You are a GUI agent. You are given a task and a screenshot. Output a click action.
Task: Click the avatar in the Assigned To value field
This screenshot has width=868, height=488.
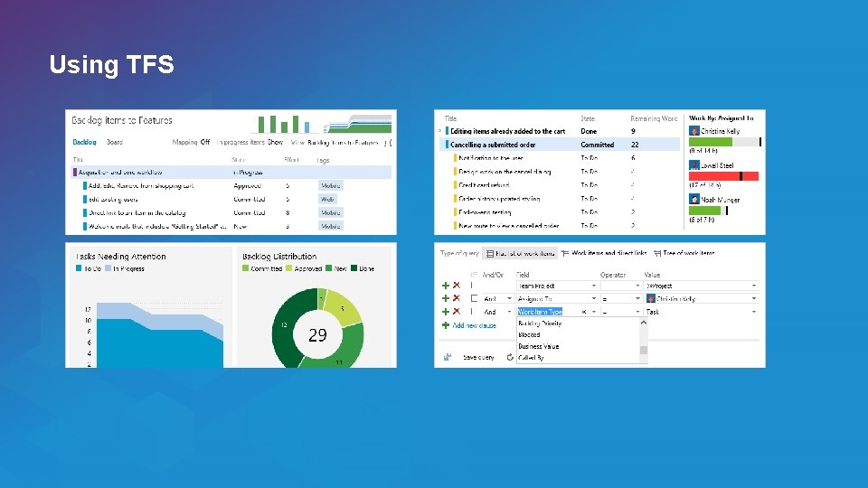651,299
